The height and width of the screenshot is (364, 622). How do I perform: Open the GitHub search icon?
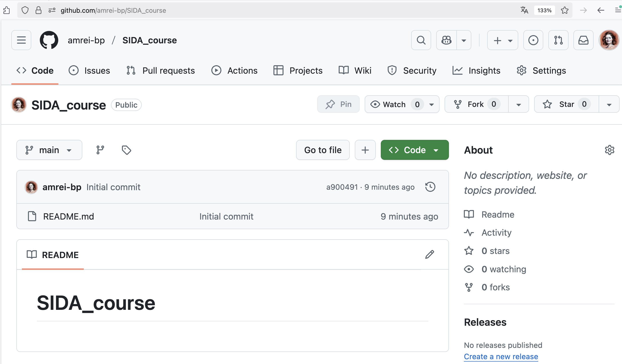[x=421, y=40]
